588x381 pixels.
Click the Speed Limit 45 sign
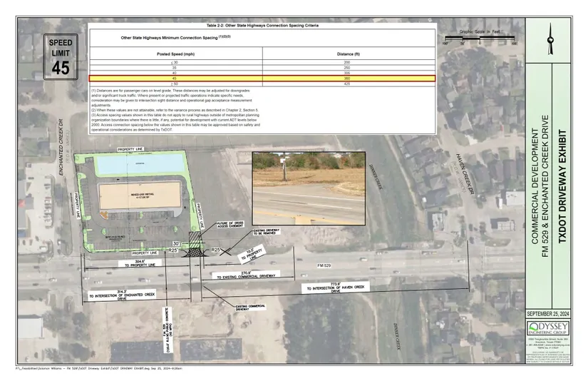[x=60, y=58]
